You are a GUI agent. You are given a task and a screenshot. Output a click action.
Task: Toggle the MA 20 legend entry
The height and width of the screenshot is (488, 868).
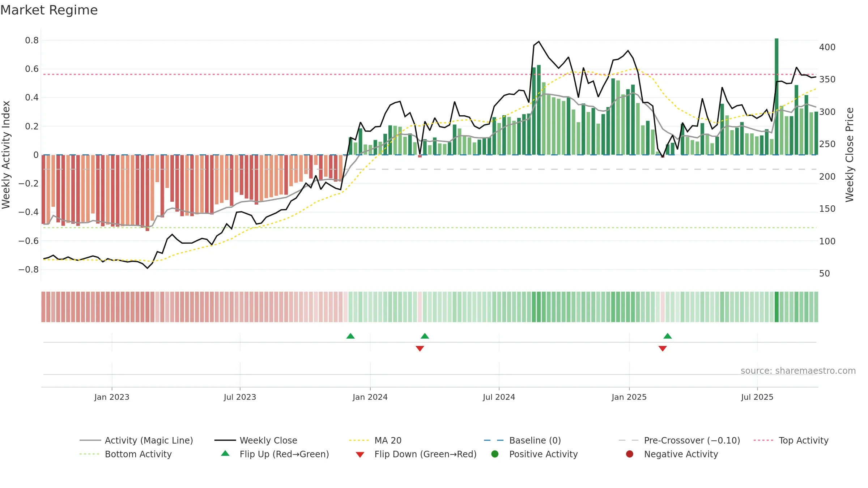click(x=375, y=440)
